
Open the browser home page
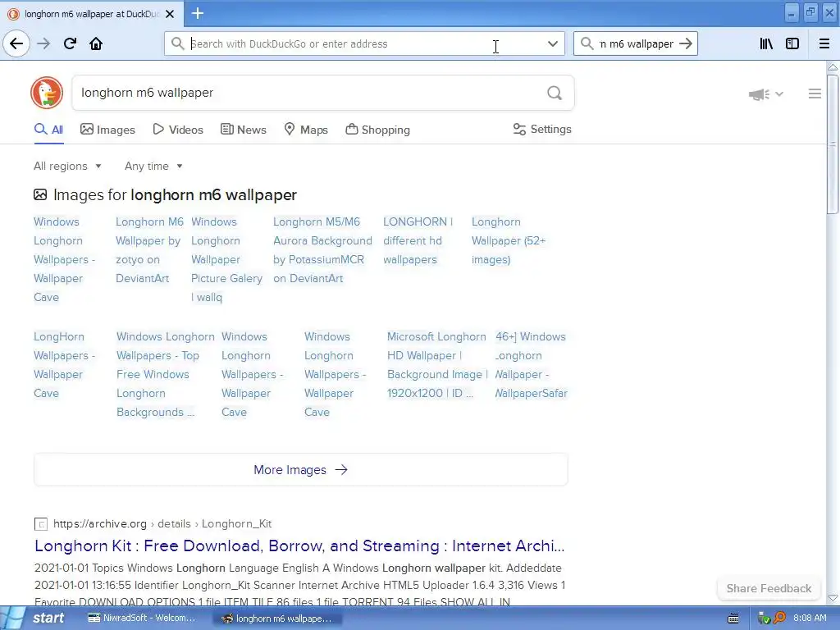(x=96, y=43)
